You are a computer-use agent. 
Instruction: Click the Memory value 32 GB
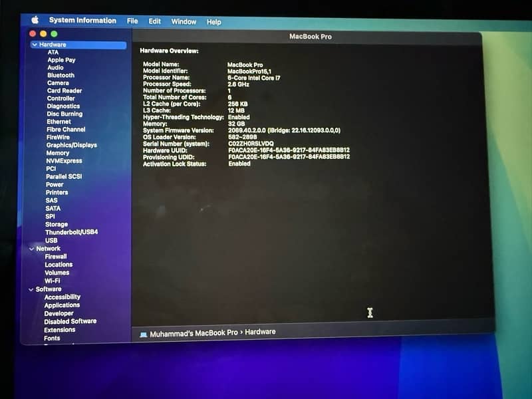pyautogui.click(x=237, y=124)
